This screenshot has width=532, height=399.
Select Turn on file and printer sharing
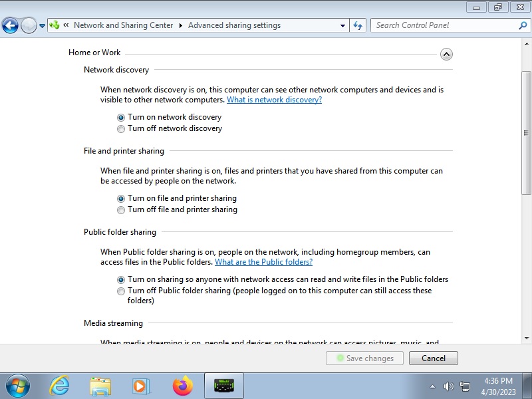click(x=177, y=198)
